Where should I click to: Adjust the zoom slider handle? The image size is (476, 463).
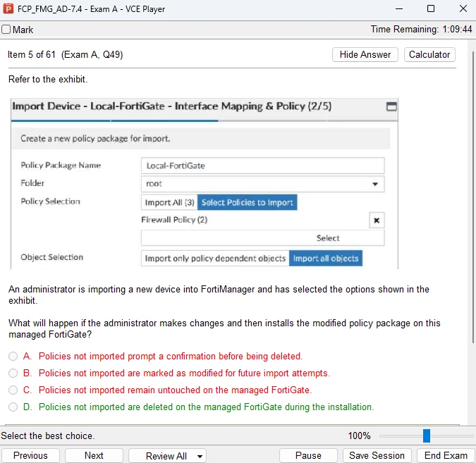427,436
